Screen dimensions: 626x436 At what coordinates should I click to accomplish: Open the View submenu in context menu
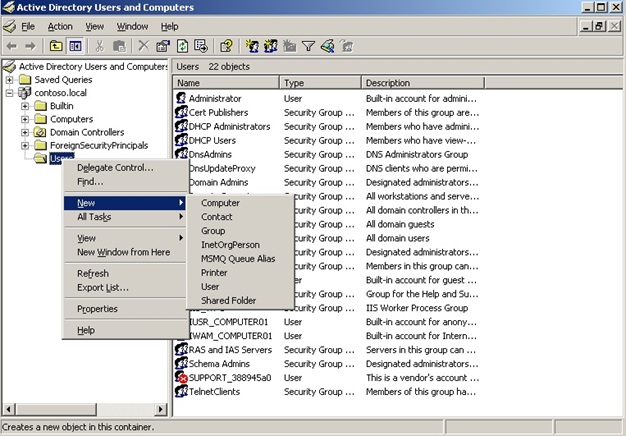(125, 238)
